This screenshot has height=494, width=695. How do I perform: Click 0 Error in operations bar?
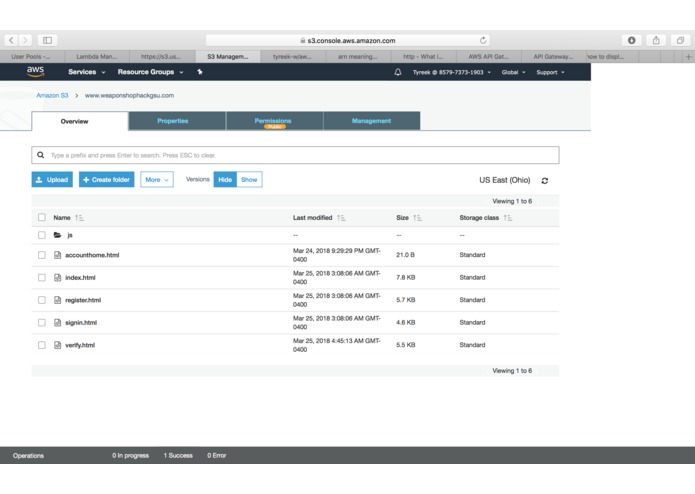(x=217, y=455)
